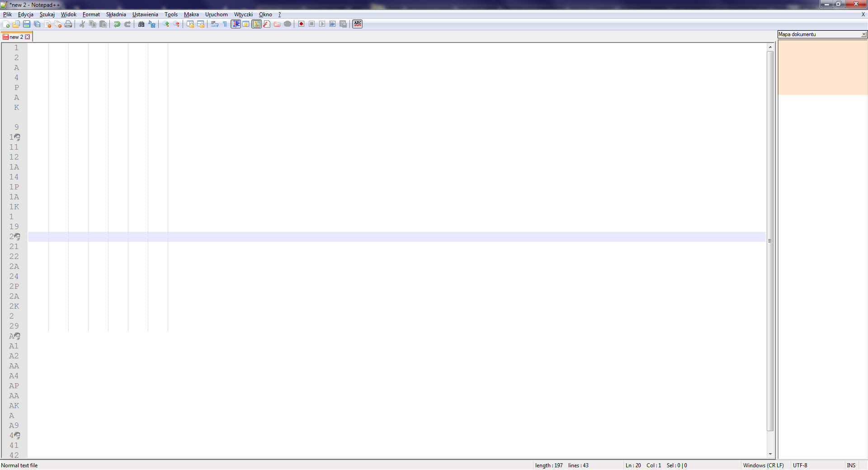Click the Windows (CR LF) status bar entry

763,465
